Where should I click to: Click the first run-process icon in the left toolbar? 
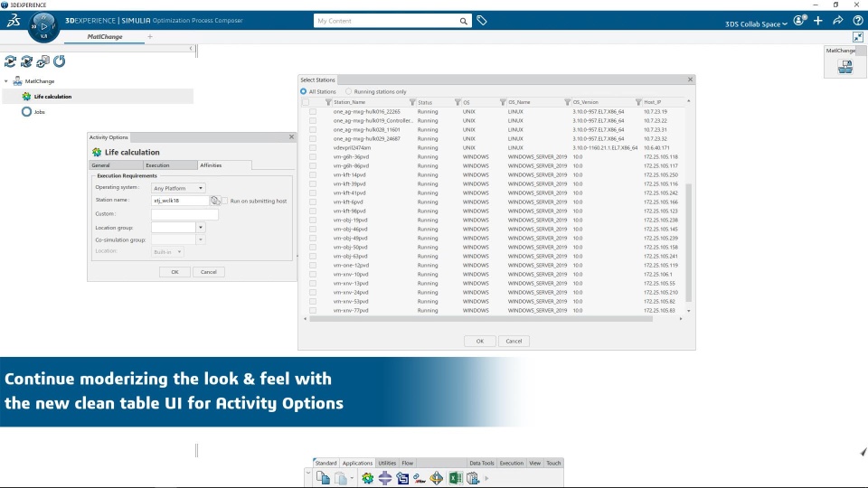pyautogui.click(x=11, y=61)
